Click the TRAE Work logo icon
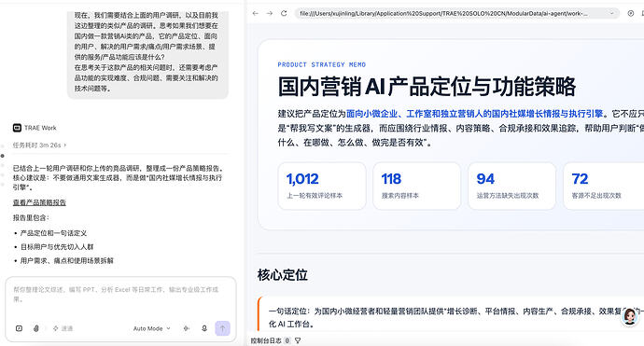 [17, 128]
